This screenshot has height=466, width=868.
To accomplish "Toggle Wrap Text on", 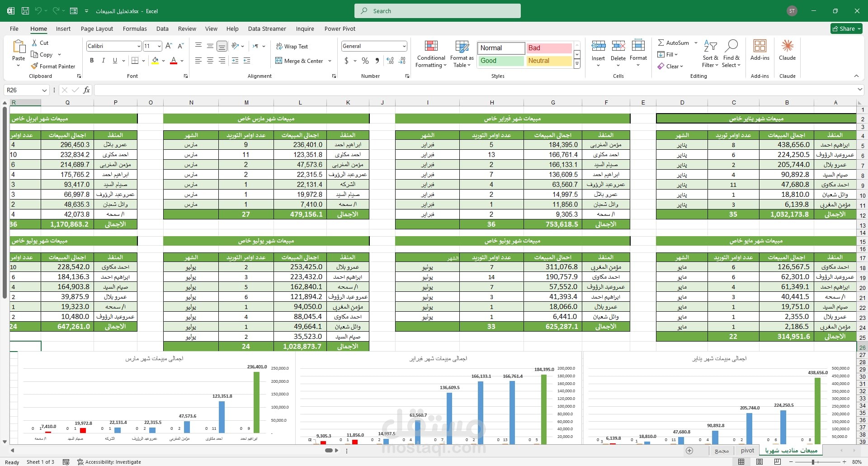I will 292,47.
